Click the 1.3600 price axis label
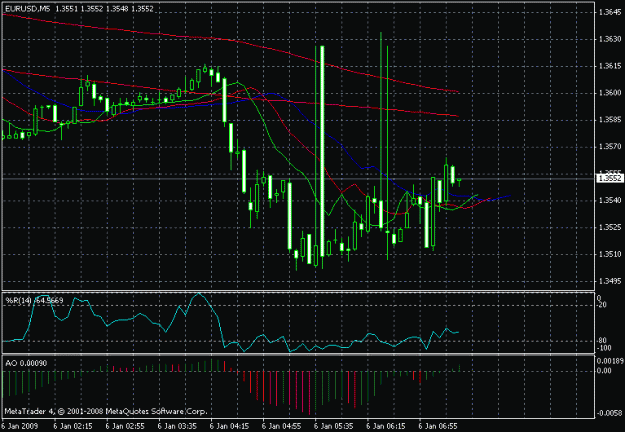Screen dimensions: 625x432 [x=609, y=93]
